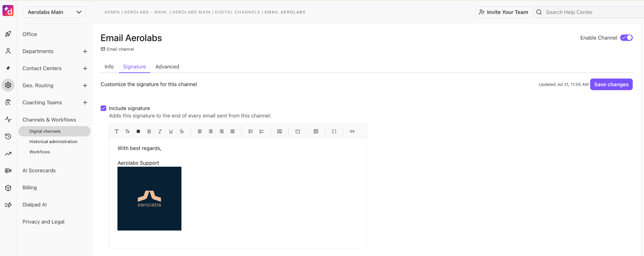Justify signature text
The height and width of the screenshot is (256, 644).
232,131
